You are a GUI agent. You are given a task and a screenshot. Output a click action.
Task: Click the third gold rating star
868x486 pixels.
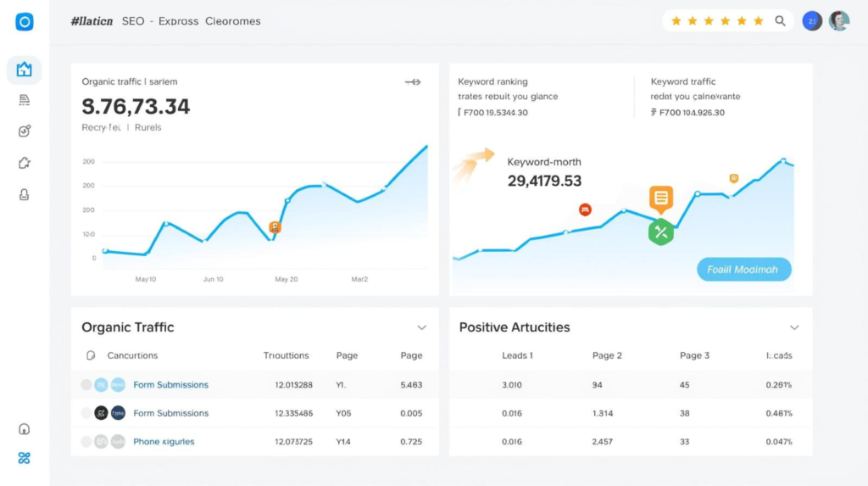[709, 21]
